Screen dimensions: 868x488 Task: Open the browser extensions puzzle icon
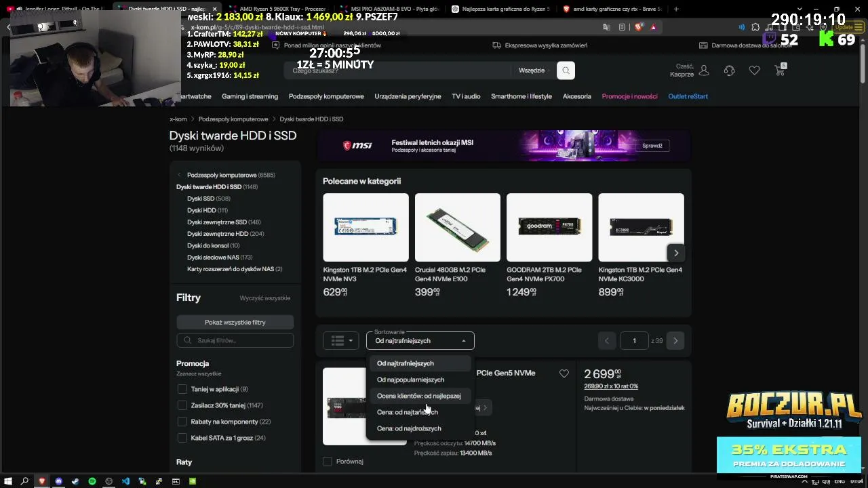coord(755,27)
